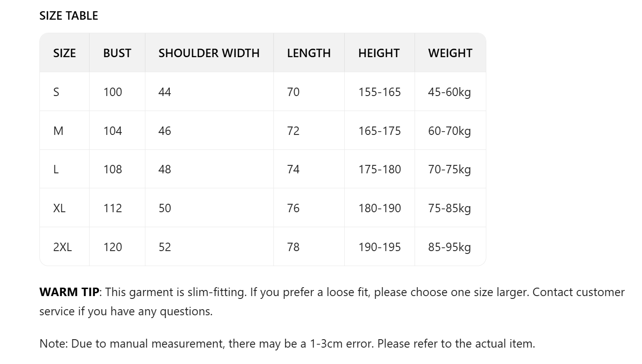Screen dimensions: 642x364
Task: Click the BUST column header
Action: point(117,53)
